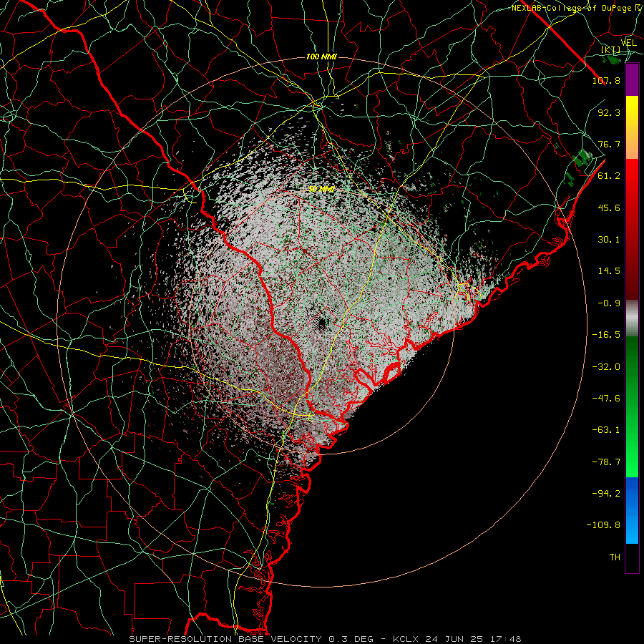Image resolution: width=644 pixels, height=644 pixels.
Task: Click the 30.1 legend value
Action: 609,240
